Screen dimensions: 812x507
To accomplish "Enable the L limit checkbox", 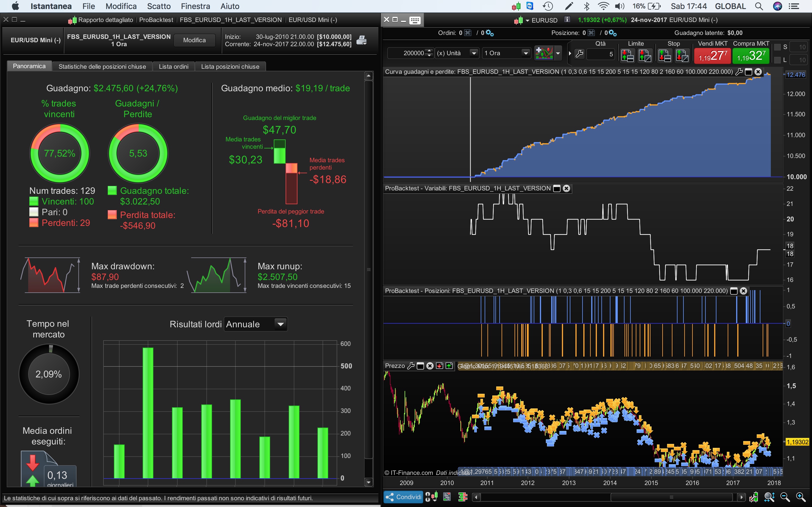I will point(777,60).
